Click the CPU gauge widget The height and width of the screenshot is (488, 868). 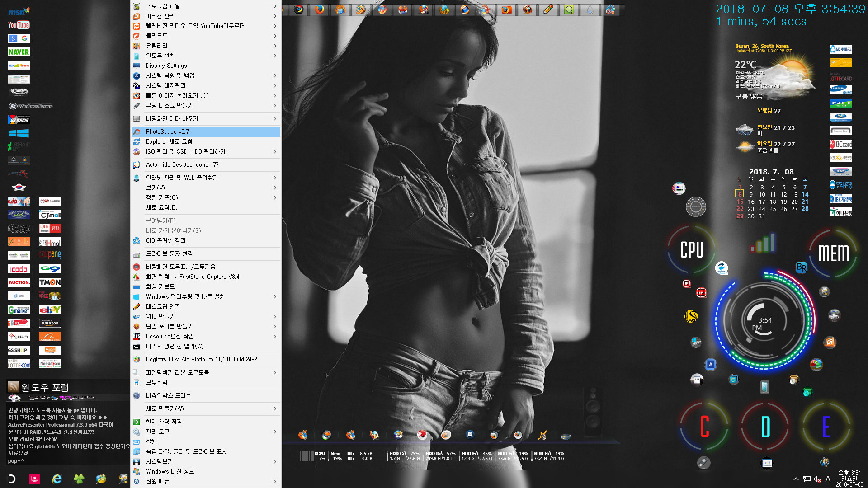tap(692, 250)
